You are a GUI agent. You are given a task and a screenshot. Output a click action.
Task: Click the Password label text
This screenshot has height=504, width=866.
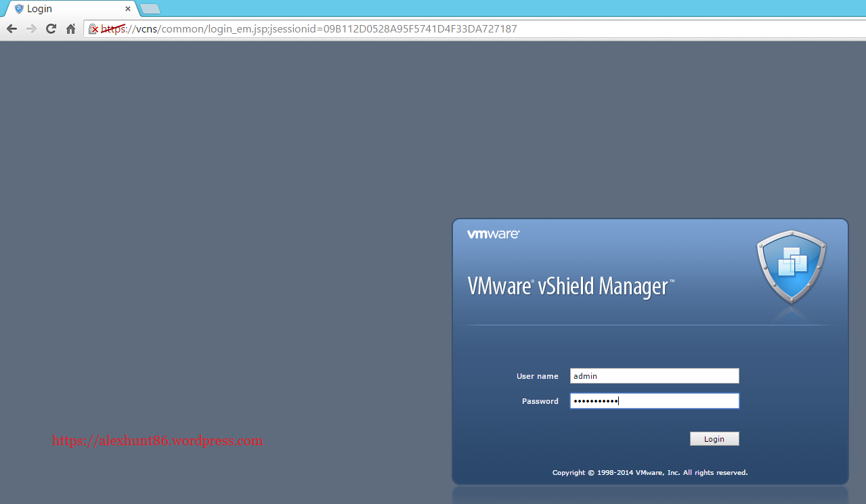point(540,401)
